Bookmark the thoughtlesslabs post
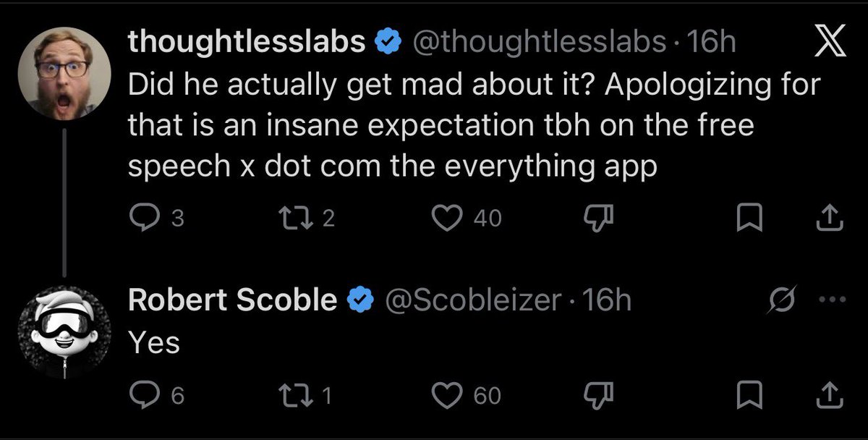This screenshot has height=440, width=868. click(745, 218)
